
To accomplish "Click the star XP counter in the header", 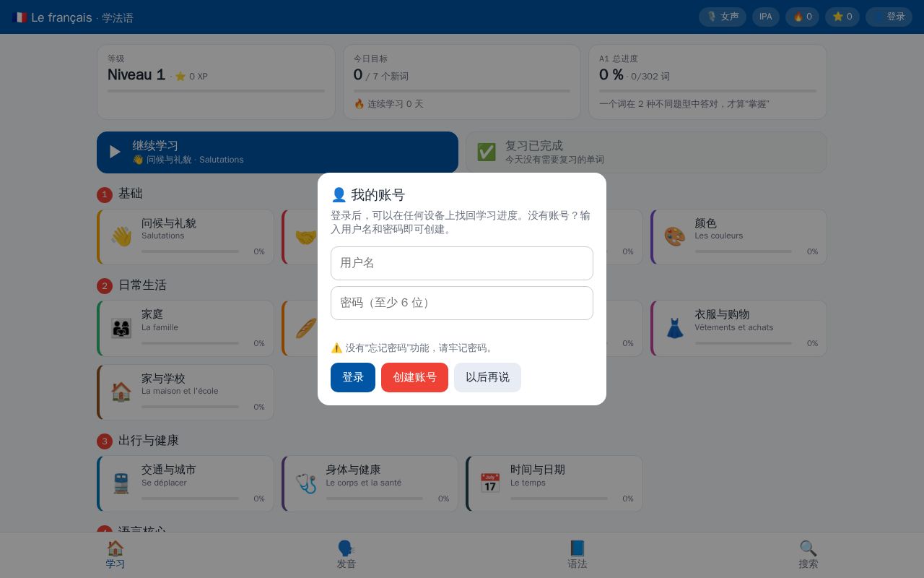I will 842,17.
